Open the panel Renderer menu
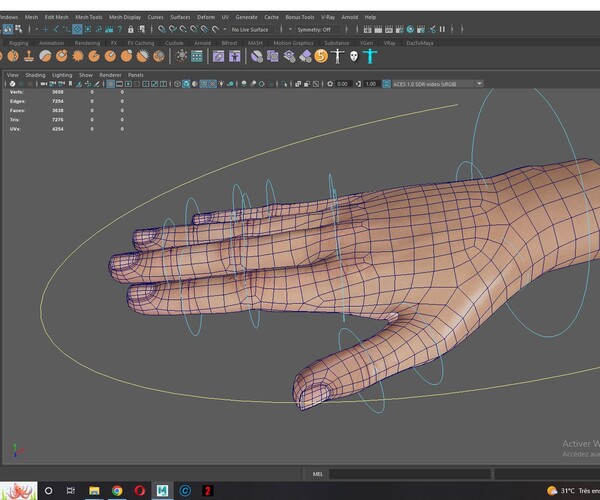This screenshot has height=500, width=600. click(110, 75)
